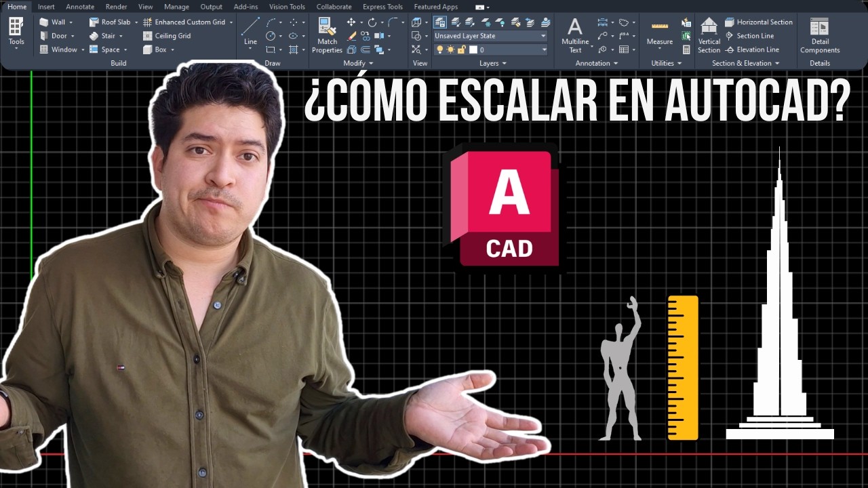Screen dimensions: 868x488
Task: Click the Match Properties tool
Action: pyautogui.click(x=327, y=35)
